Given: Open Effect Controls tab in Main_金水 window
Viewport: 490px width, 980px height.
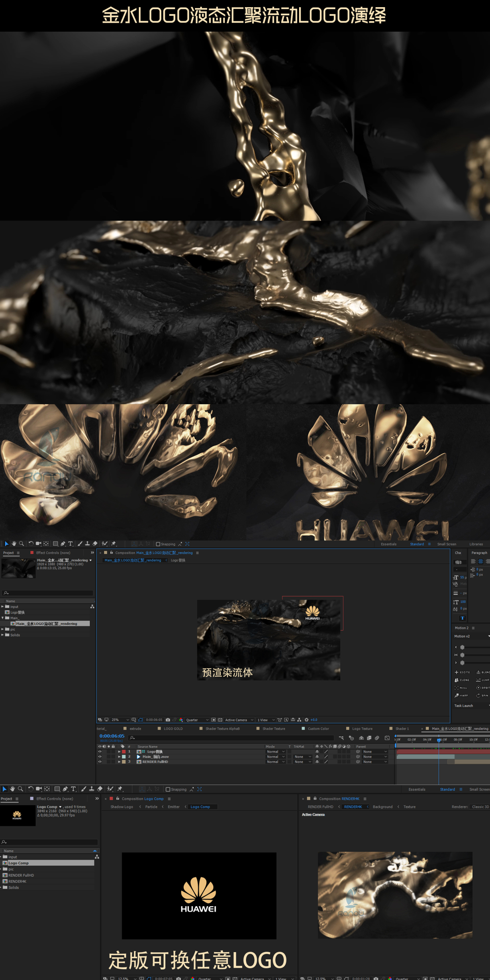Looking at the screenshot, I should click(x=53, y=553).
